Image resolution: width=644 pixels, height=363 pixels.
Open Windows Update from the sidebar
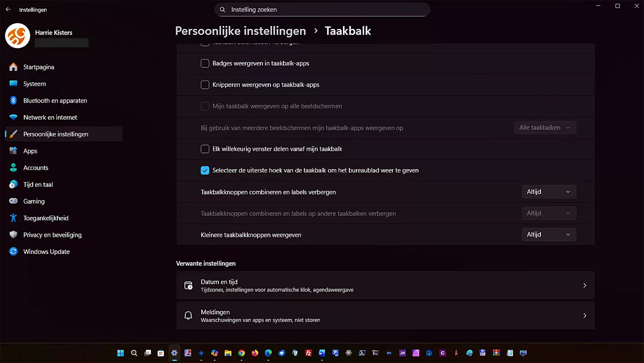coord(46,251)
